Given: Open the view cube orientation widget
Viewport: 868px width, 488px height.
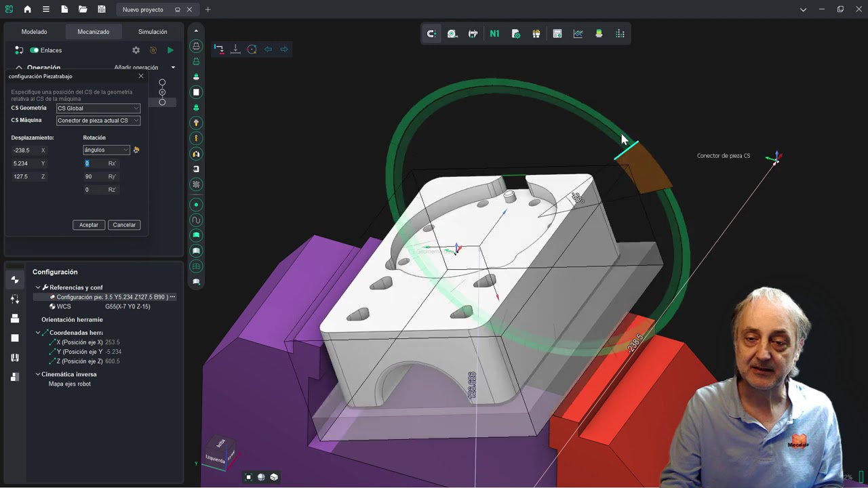Looking at the screenshot, I should (x=220, y=452).
